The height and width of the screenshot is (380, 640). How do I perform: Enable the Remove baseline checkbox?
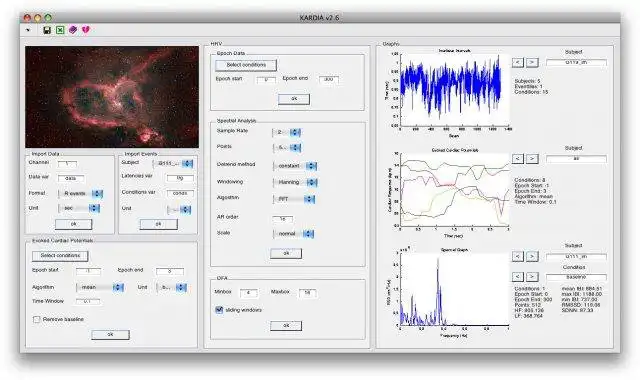tap(37, 319)
